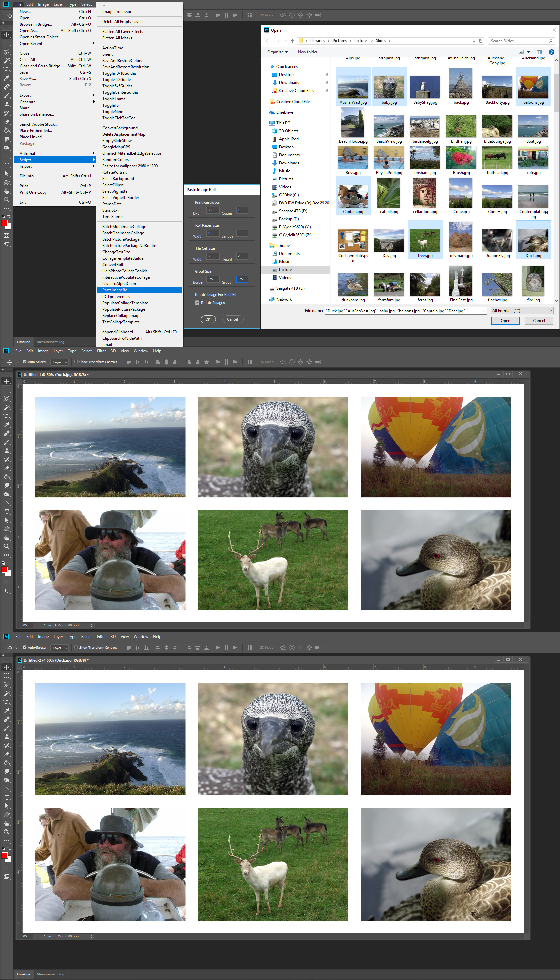Select the Pen tool in Untitled-1 window
The width and height of the screenshot is (560, 980).
7,503
